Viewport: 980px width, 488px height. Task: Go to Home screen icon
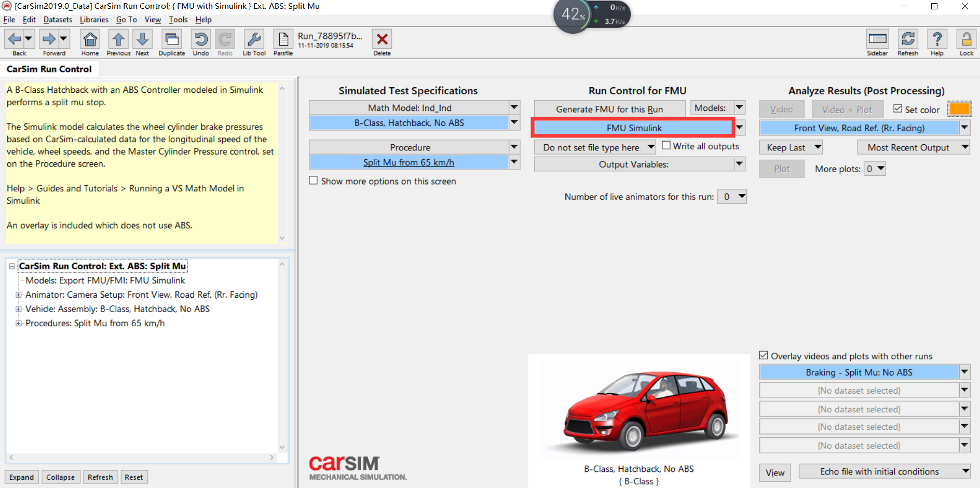coord(90,39)
